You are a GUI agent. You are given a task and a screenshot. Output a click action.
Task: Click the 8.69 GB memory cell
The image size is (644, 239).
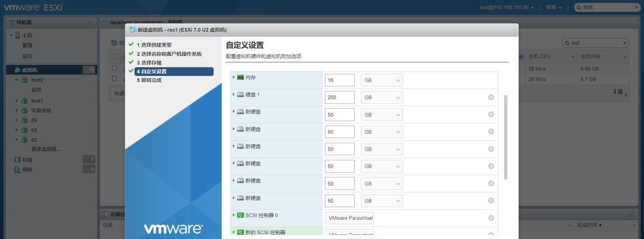pyautogui.click(x=589, y=69)
